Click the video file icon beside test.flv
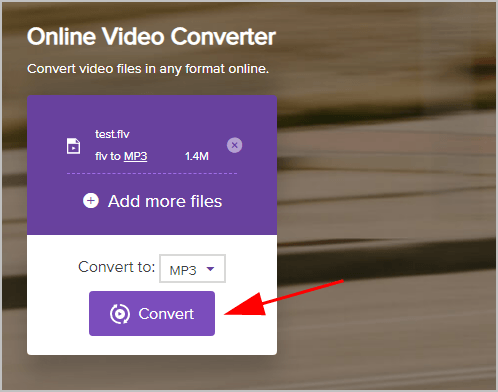498x392 pixels. [73, 146]
